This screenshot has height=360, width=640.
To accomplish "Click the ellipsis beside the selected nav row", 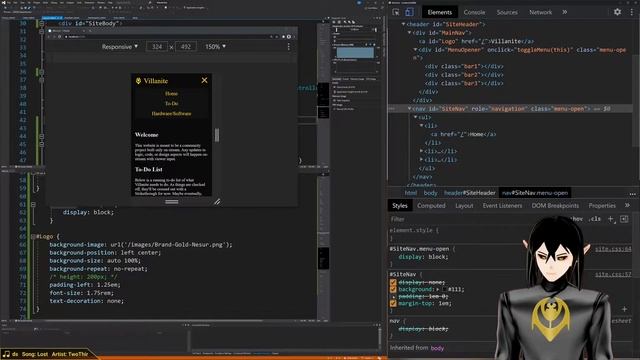I will pyautogui.click(x=392, y=109).
